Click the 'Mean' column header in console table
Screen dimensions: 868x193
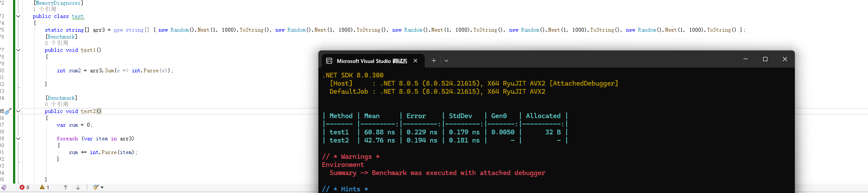pos(372,116)
